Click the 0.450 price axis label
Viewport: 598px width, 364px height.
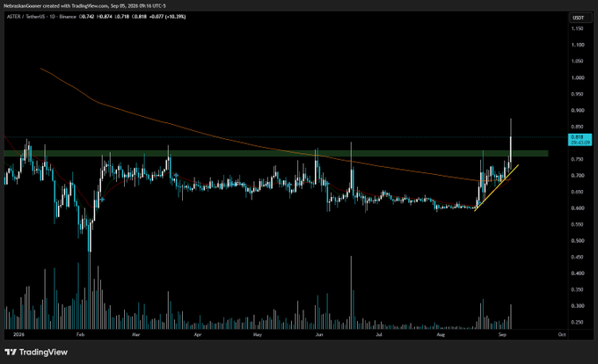578,258
